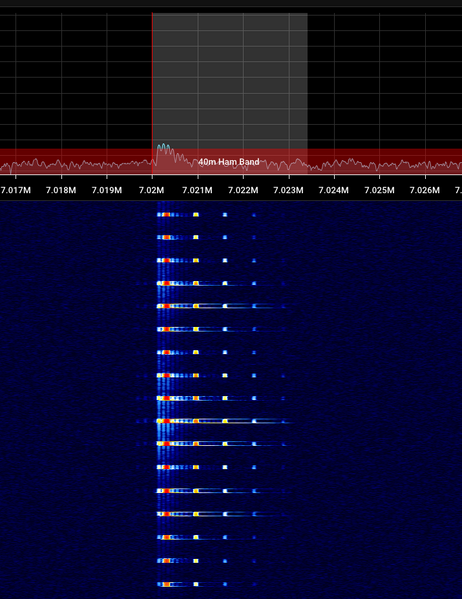Click the gray VFO passband selection
This screenshot has height=599, width=462.
point(230,94)
